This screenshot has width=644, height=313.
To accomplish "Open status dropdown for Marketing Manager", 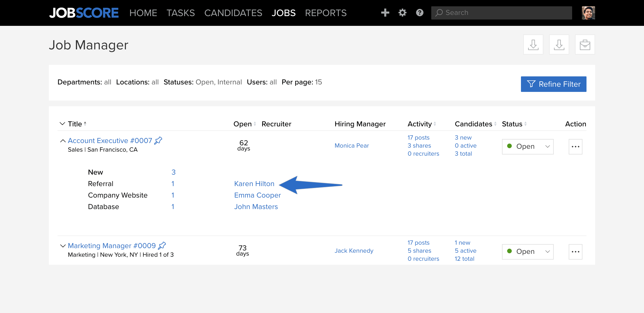I will point(528,252).
